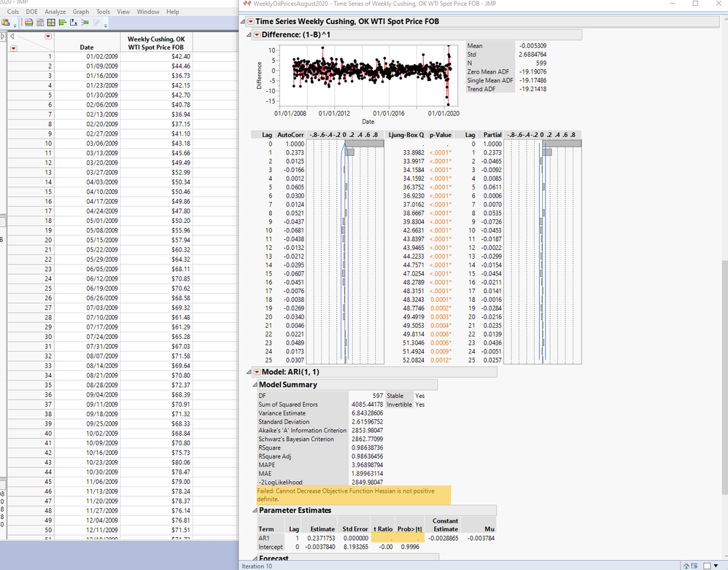Open red triangle menu beside Difference: (1-B)^1
Viewport: 728px width, 570px height.
[257, 35]
